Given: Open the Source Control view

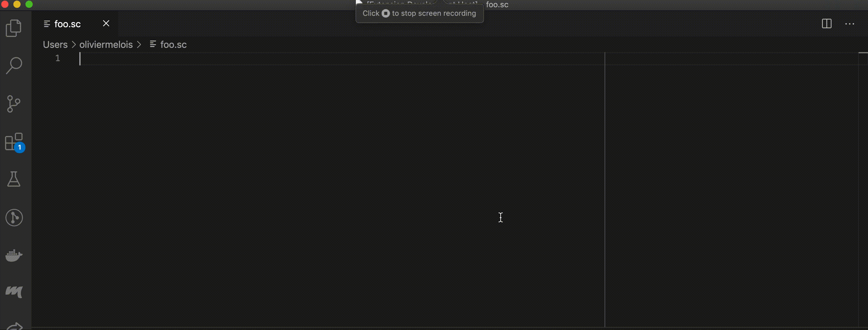Looking at the screenshot, I should coord(14,103).
